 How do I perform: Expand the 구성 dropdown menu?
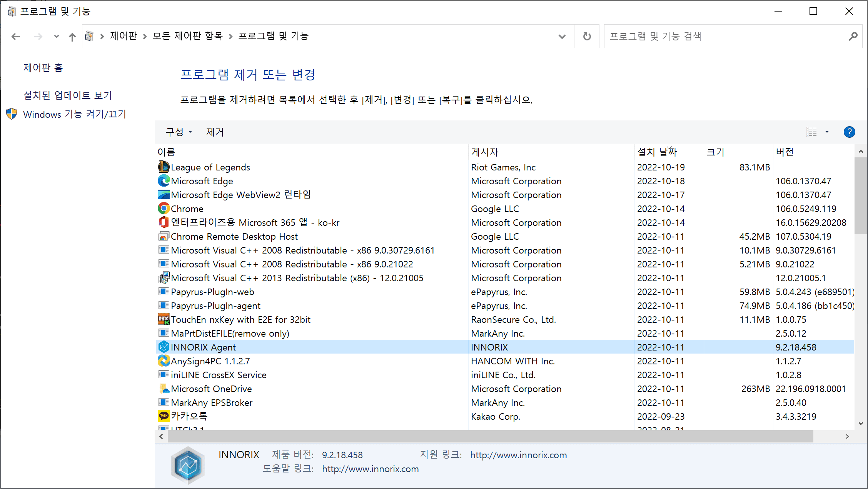pyautogui.click(x=179, y=132)
